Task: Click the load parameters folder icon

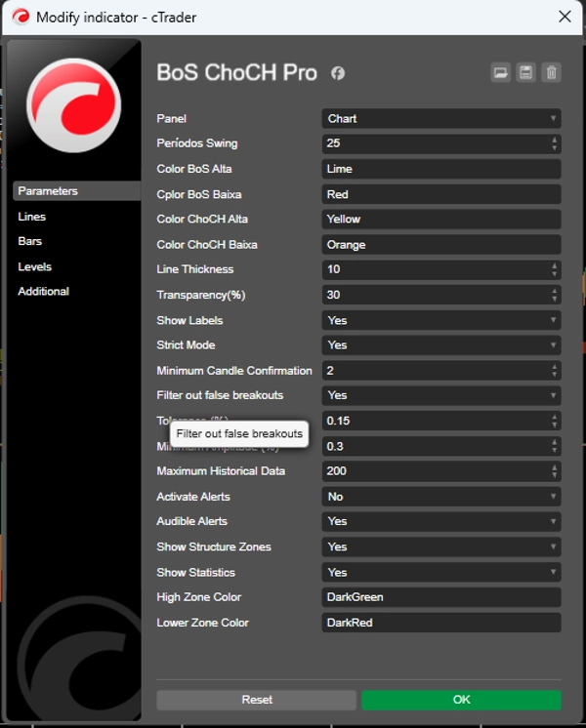Action: click(x=501, y=73)
